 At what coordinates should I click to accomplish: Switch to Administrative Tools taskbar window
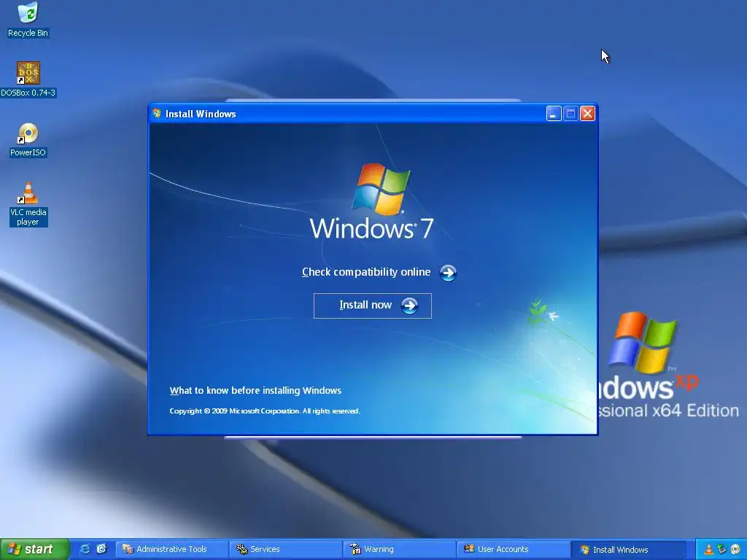171,549
